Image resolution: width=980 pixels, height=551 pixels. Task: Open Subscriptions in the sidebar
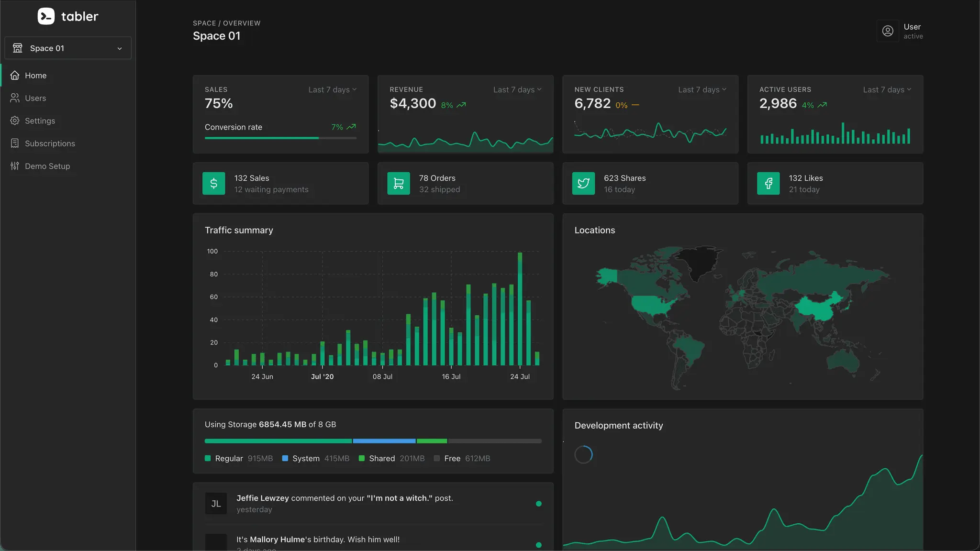(68, 143)
